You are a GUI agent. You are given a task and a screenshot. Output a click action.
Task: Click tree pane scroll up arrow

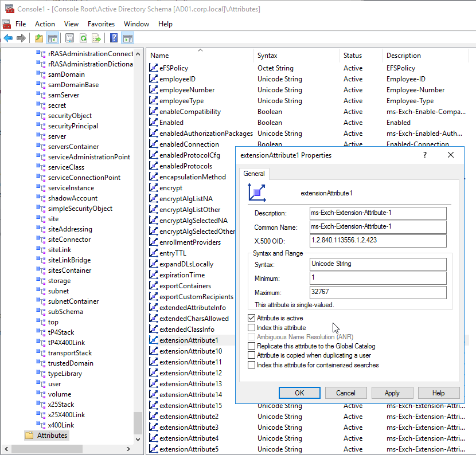138,54
